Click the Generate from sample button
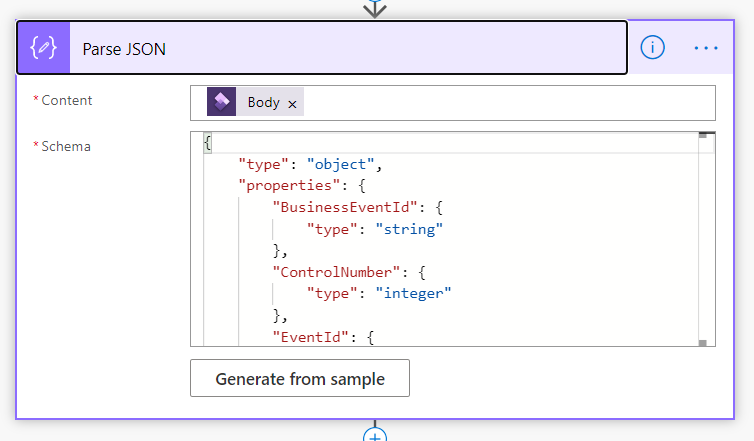The image size is (754, 441). pos(300,378)
